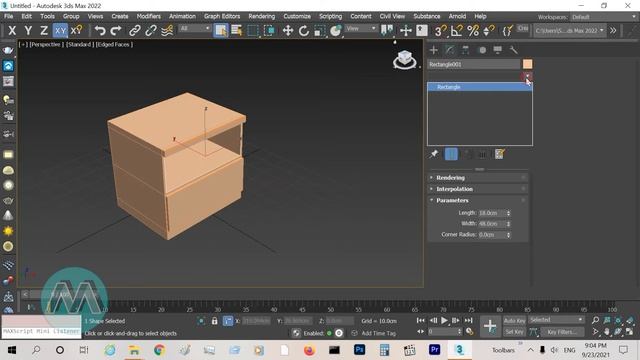Toggle the Auto Key button

point(514,320)
